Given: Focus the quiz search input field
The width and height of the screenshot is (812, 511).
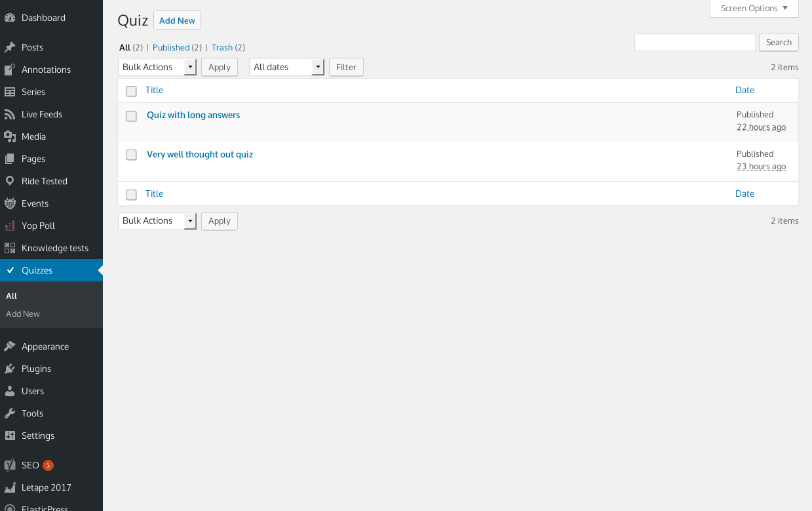Looking at the screenshot, I should tap(695, 42).
